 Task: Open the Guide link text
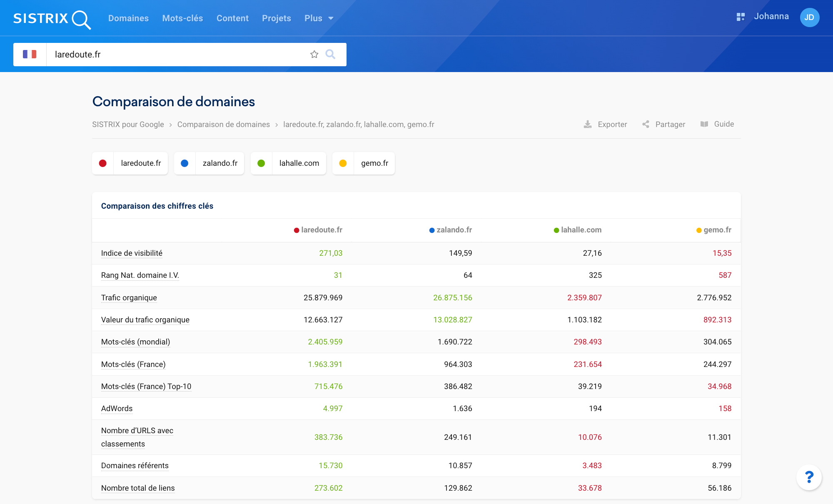(724, 124)
